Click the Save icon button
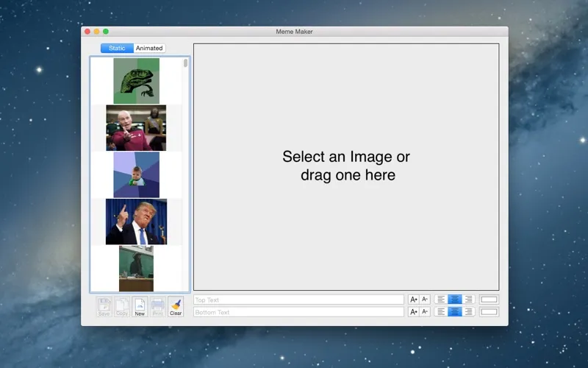 [x=104, y=306]
